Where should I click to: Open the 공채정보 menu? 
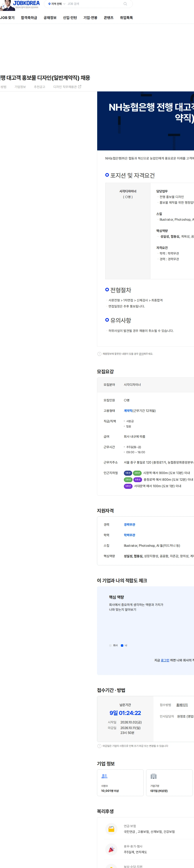(x=50, y=18)
